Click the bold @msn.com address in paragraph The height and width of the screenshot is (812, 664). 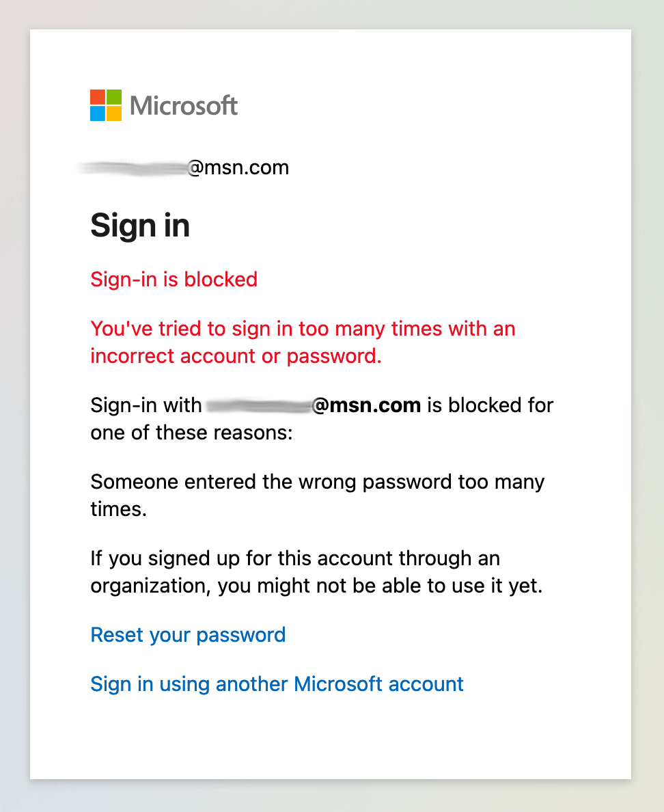(366, 405)
